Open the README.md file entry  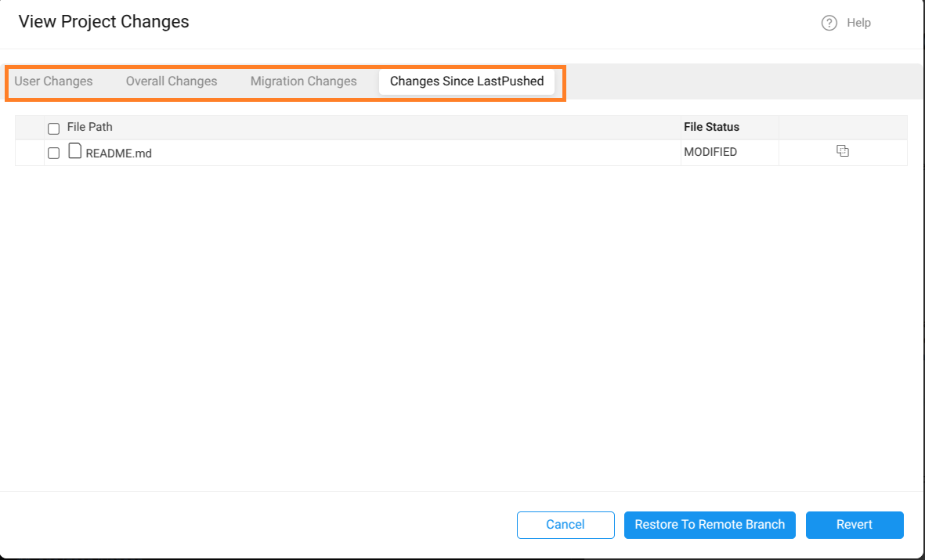click(x=119, y=153)
